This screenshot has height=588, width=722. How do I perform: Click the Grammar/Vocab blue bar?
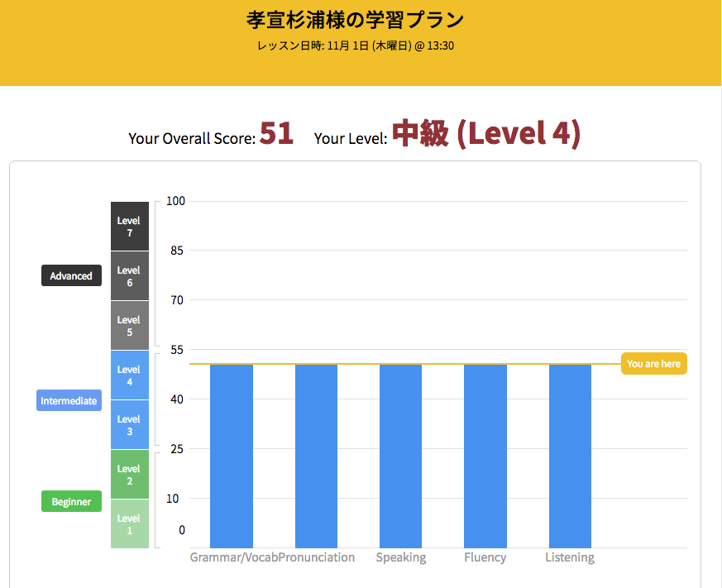(232, 455)
